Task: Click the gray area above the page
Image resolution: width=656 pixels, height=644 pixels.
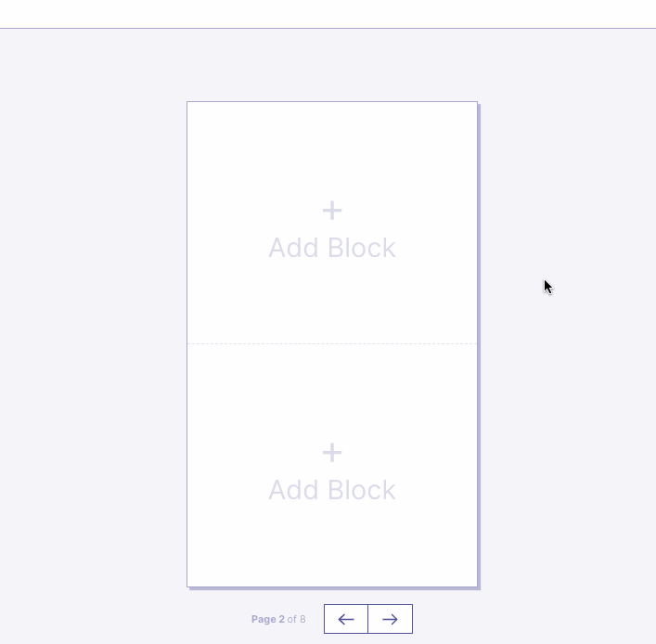Action: 332,65
